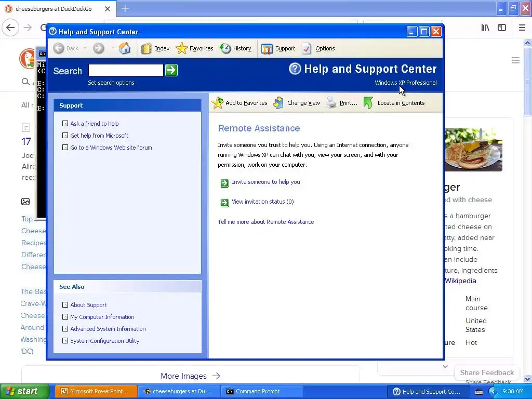Click the Forward arrow in Help Center

coord(98,48)
